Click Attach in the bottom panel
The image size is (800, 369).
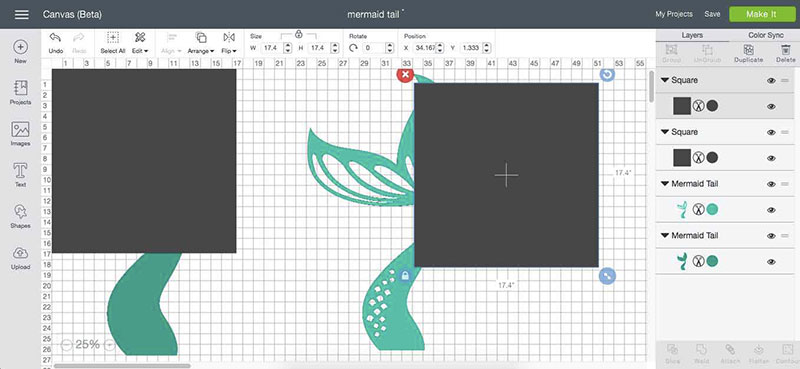[730, 353]
